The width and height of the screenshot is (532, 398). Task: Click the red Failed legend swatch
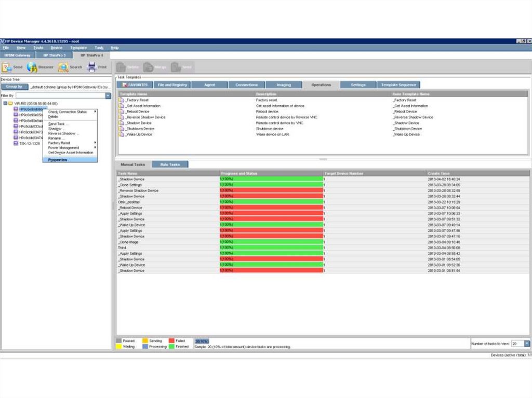click(x=171, y=341)
